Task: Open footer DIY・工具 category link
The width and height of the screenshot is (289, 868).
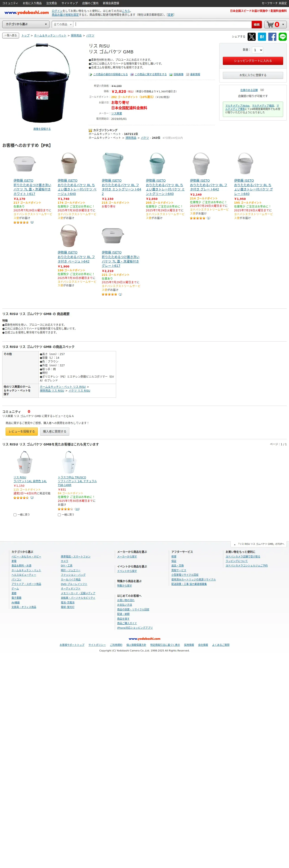Action: point(67,566)
